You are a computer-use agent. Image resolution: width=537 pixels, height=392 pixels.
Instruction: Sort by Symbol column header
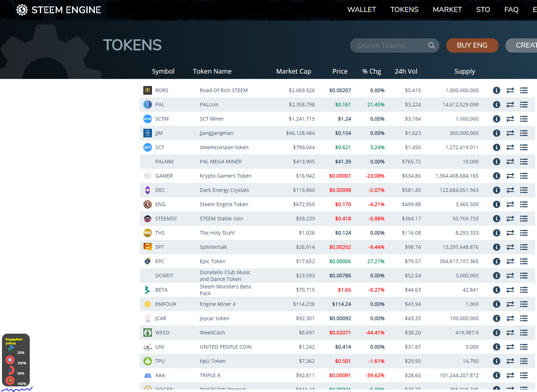coord(163,71)
